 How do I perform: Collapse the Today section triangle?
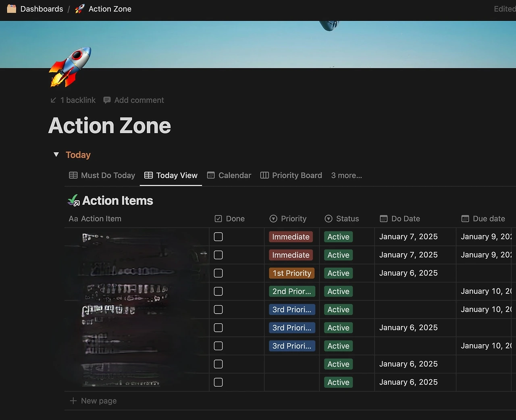click(56, 154)
